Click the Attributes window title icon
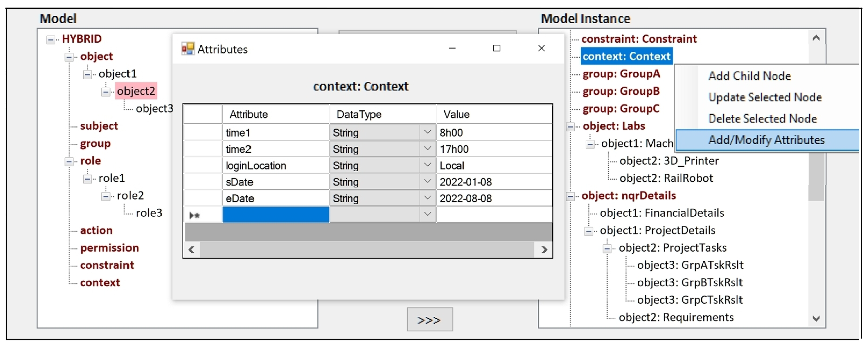This screenshot has width=868, height=350. (x=188, y=49)
